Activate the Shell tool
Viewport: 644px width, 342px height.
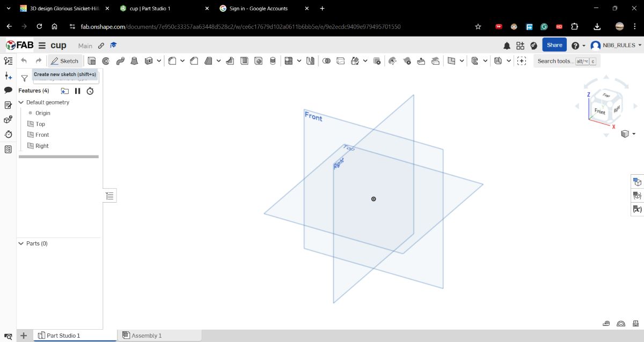coord(243,61)
